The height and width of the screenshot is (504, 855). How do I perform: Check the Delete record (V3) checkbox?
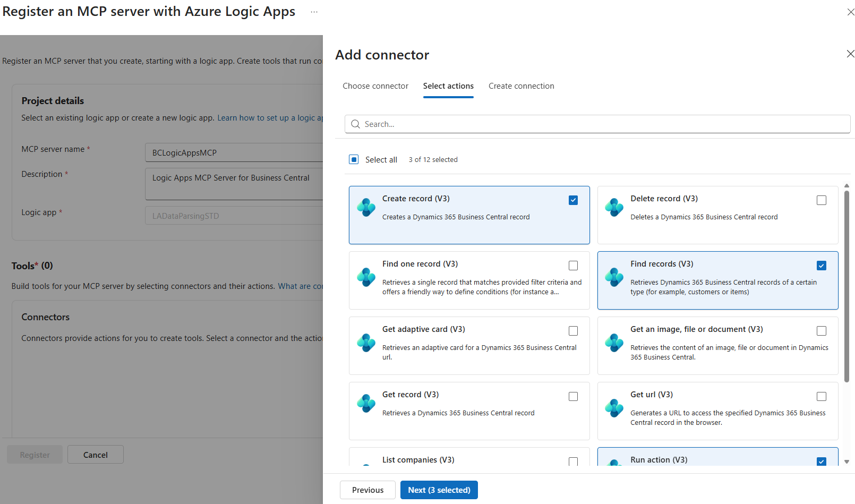coord(821,200)
